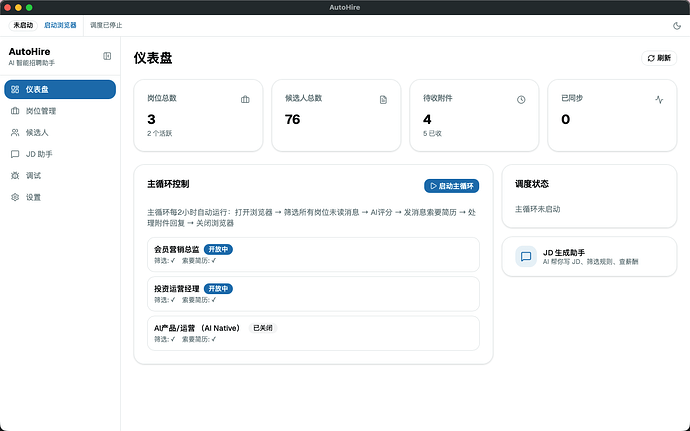
Task: Collapse the sidebar panel icon
Action: (107, 56)
